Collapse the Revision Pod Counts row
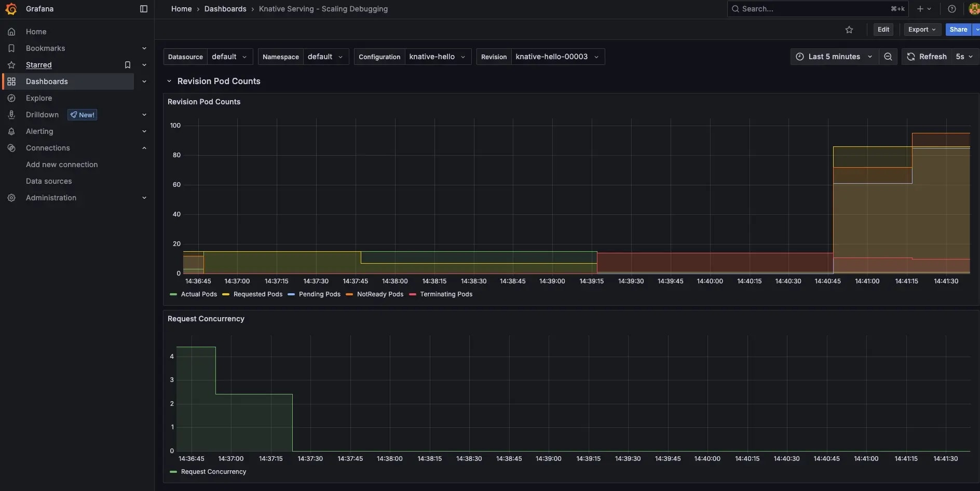980x491 pixels. [169, 81]
